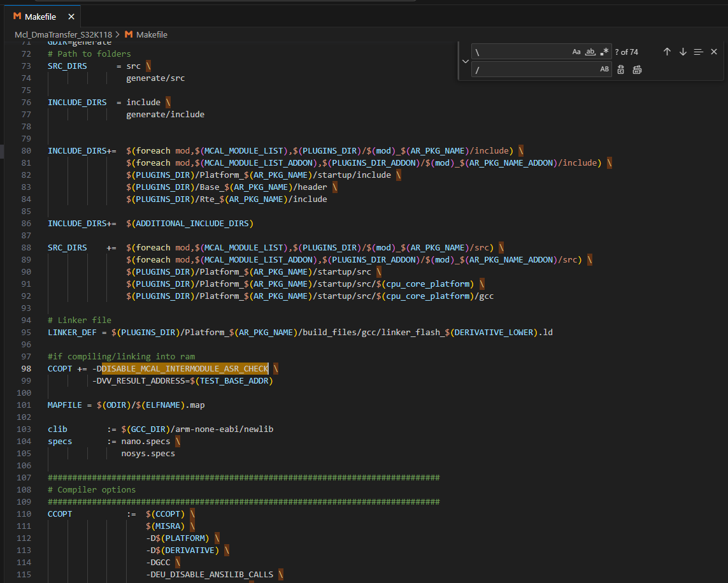Enable Match Whole Word searching
Image resolution: width=728 pixels, height=583 pixels.
590,52
